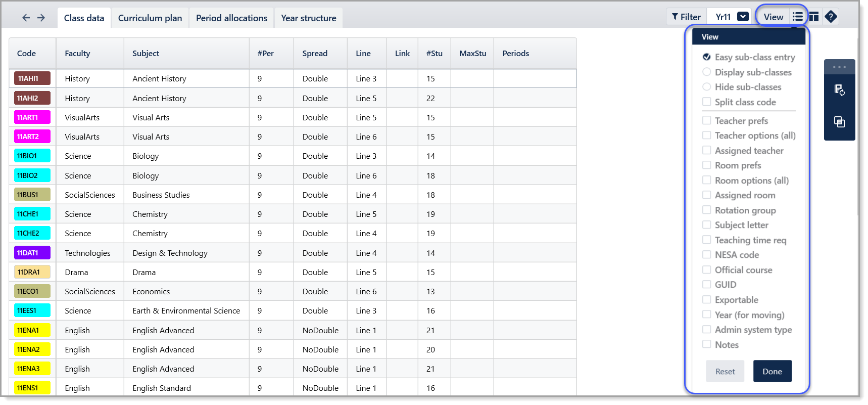Tick the Teacher prefs checkbox

(707, 120)
